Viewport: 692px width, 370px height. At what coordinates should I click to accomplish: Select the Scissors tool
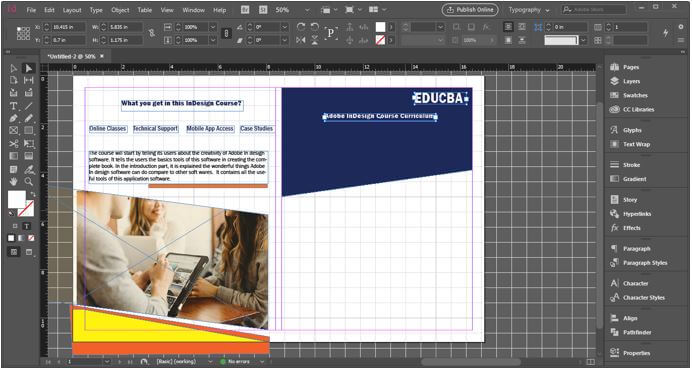coord(14,143)
